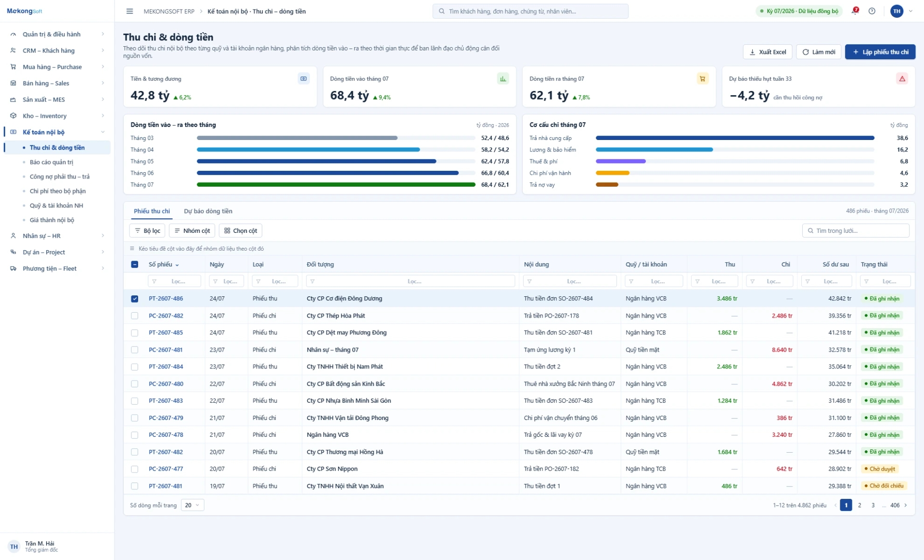This screenshot has height=560, width=924.
Task: Toggle the select-all header checkbox
Action: coord(135,265)
